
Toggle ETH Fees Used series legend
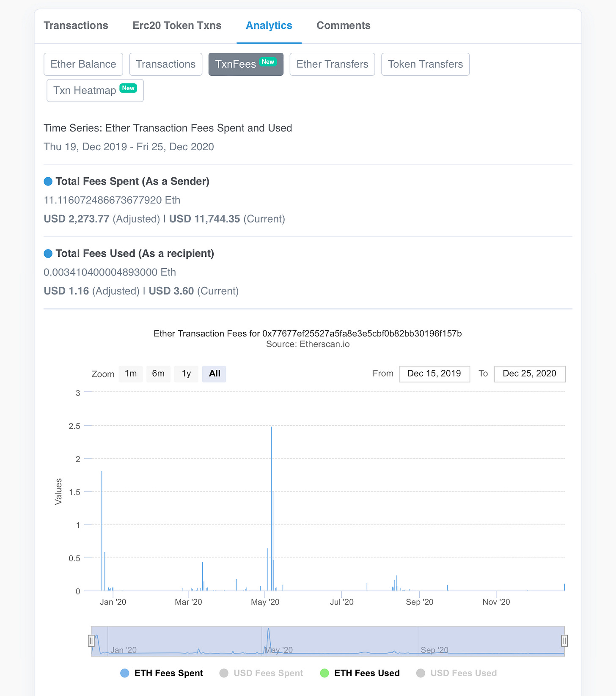360,673
